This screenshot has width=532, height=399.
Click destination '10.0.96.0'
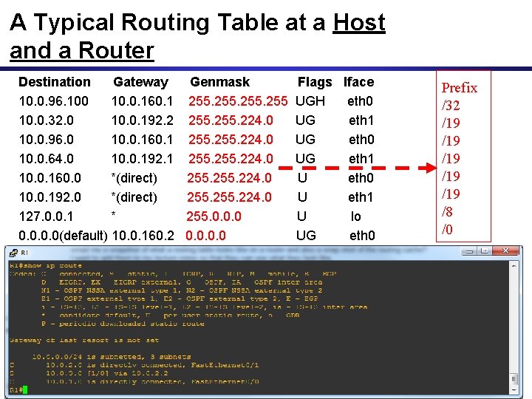[46, 140]
